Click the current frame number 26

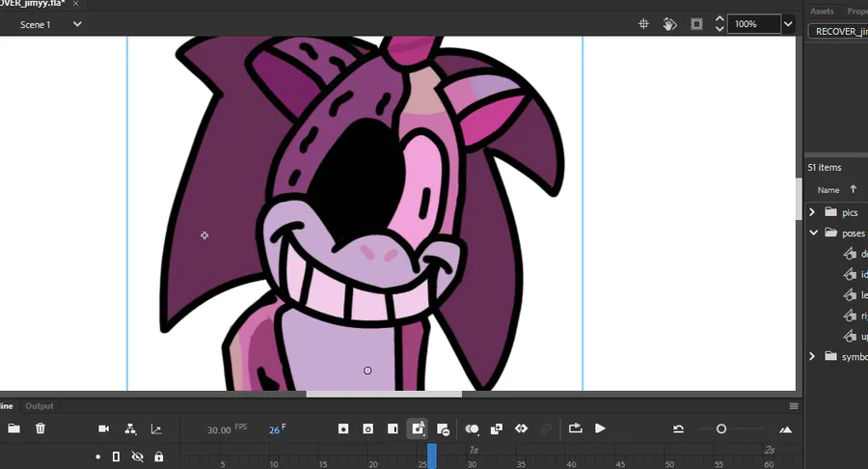coord(274,429)
